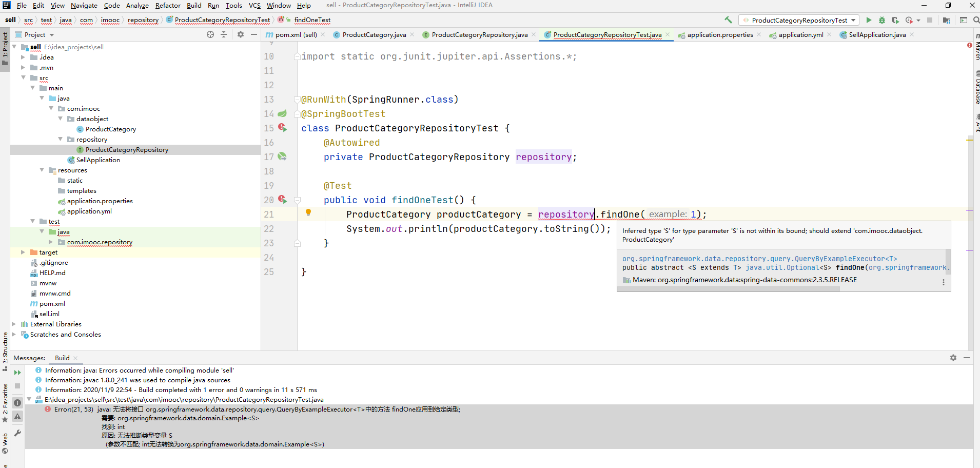Click the findOneTest breadcrumb

pos(312,19)
